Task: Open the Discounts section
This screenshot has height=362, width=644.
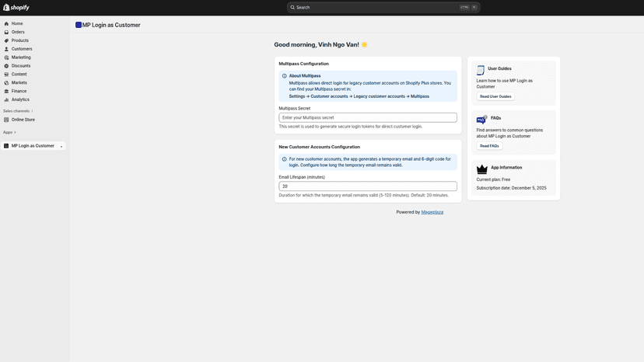Action: point(21,66)
